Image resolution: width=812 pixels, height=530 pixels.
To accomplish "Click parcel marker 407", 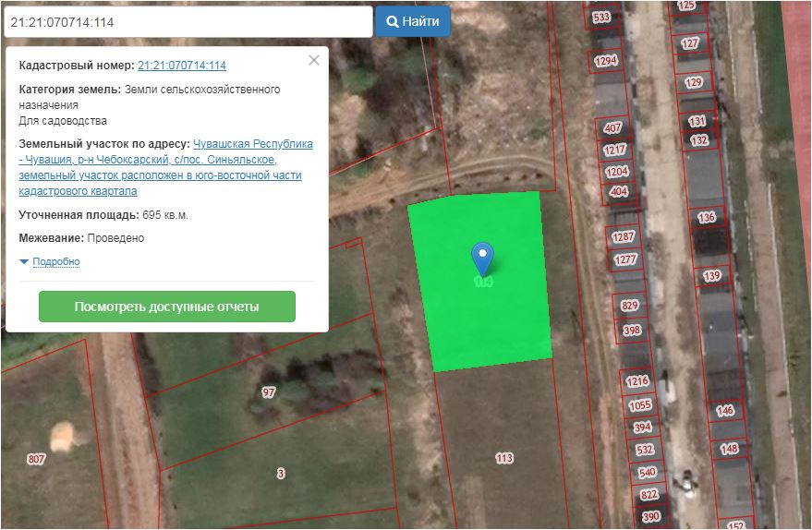I will pyautogui.click(x=612, y=127).
